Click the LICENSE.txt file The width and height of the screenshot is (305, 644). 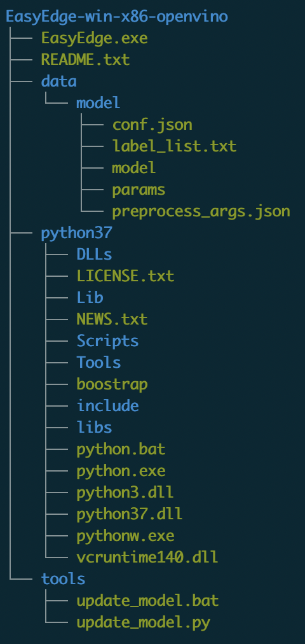(125, 276)
